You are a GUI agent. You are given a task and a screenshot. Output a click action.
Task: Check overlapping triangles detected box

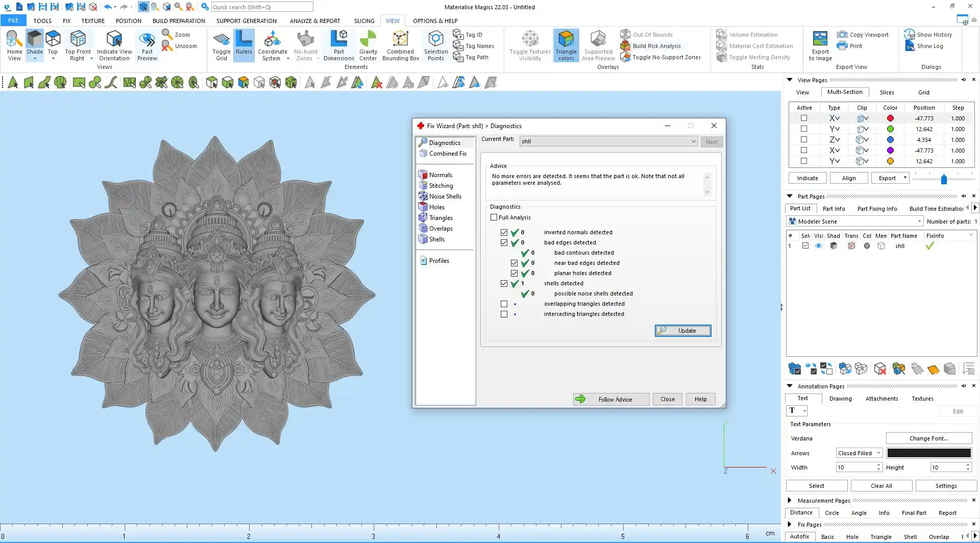[x=504, y=304]
